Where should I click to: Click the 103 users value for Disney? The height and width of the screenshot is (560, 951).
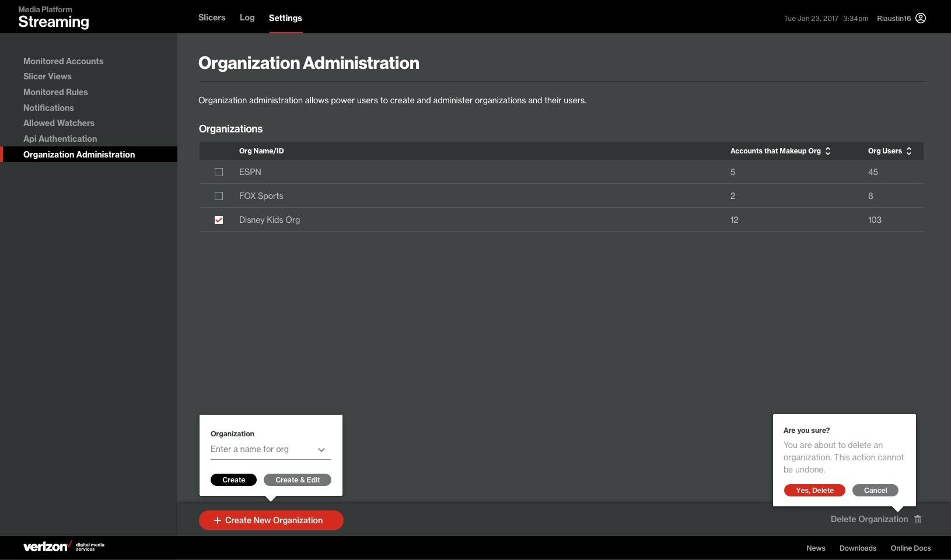tap(875, 220)
